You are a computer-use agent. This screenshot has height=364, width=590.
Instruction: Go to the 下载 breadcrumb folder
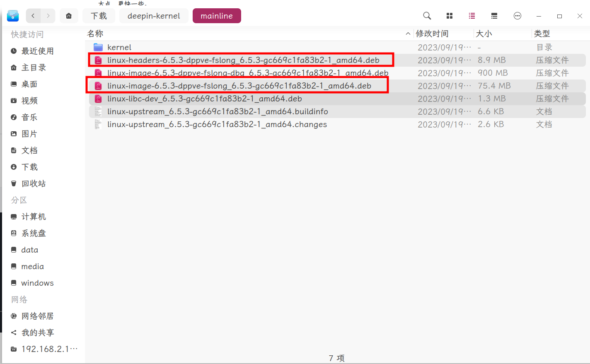point(99,16)
